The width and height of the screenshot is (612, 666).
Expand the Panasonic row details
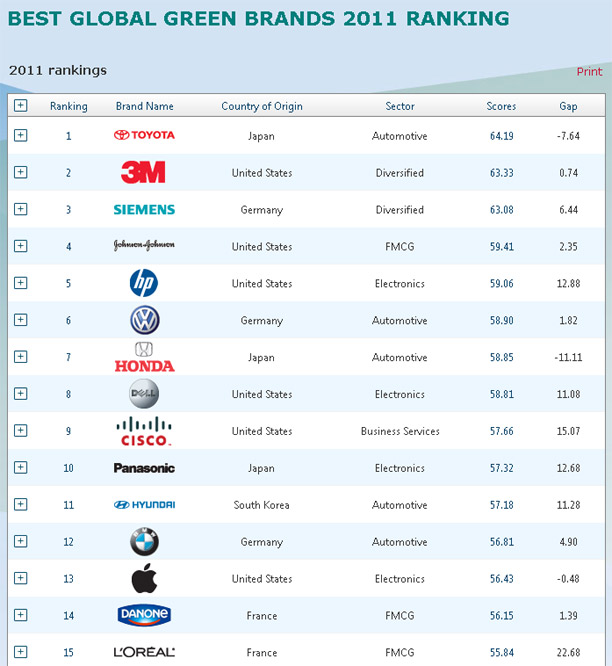21,468
